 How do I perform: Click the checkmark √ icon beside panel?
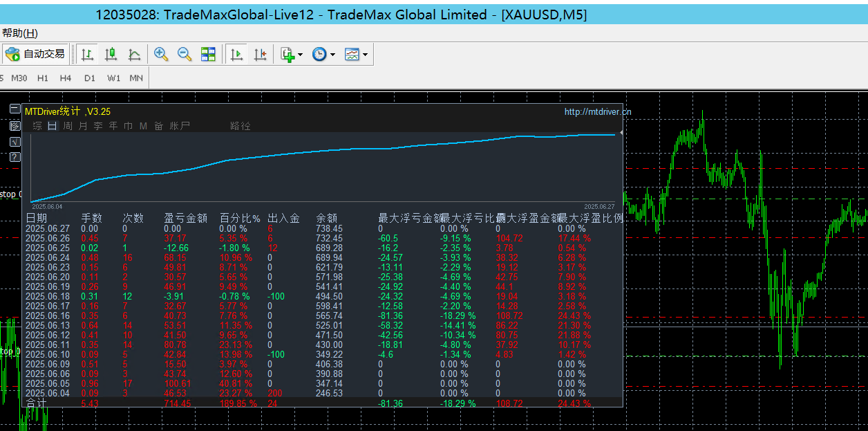[x=15, y=142]
